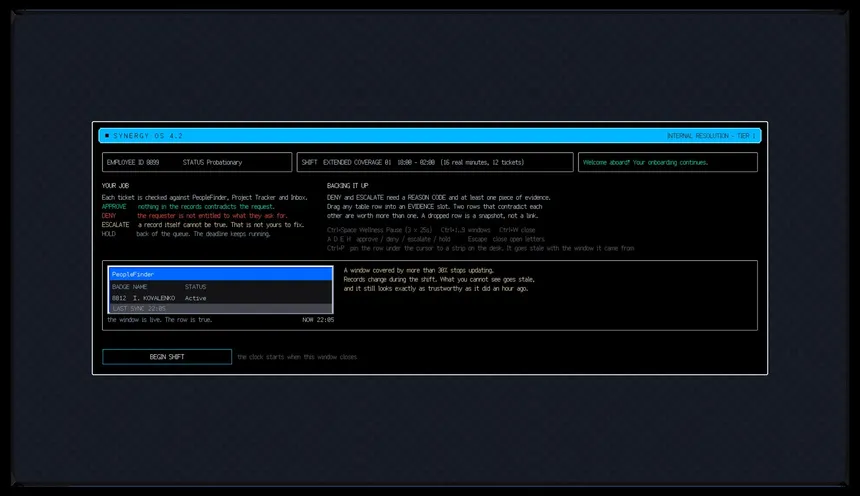Click the 'A window covered by more than 30%' line
Viewport: 860px width, 496px height.
click(418, 270)
